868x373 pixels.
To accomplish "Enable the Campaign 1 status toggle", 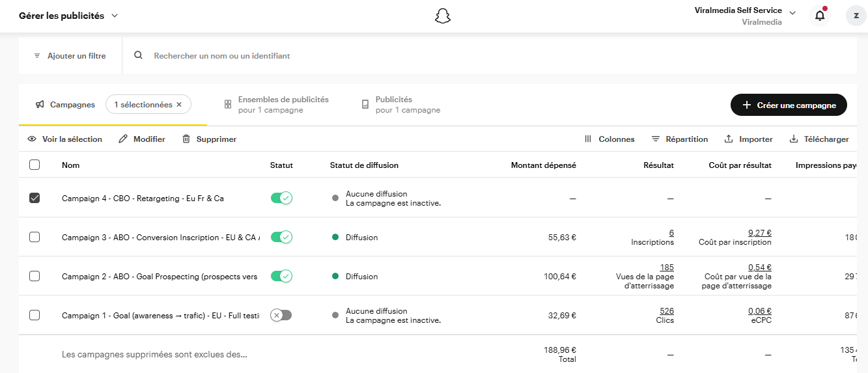I will point(281,315).
